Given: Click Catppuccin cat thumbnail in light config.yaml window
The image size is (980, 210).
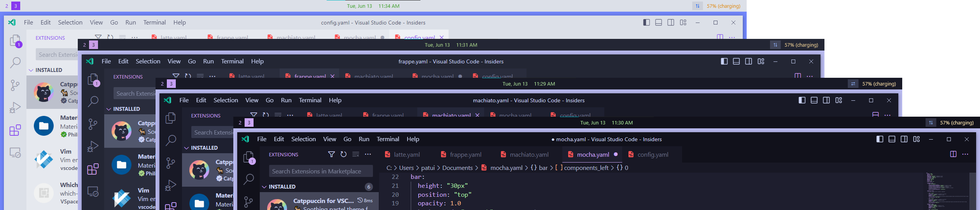Looking at the screenshot, I should point(44,92).
